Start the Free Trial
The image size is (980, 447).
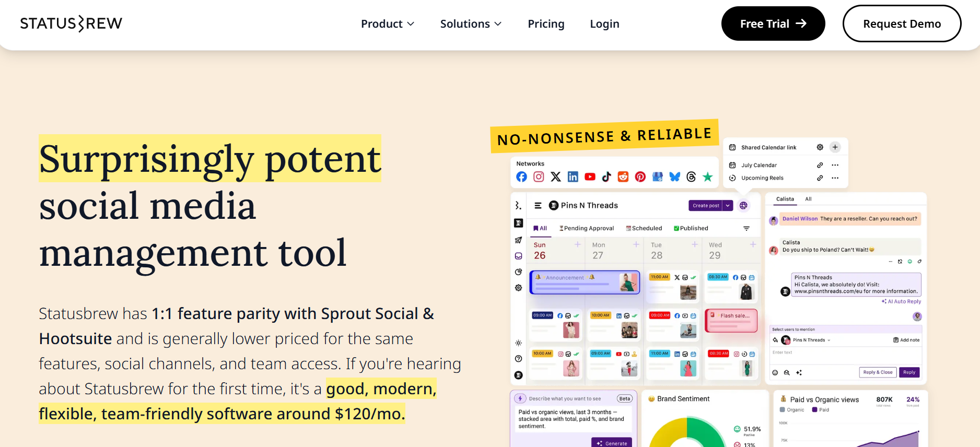(x=773, y=23)
